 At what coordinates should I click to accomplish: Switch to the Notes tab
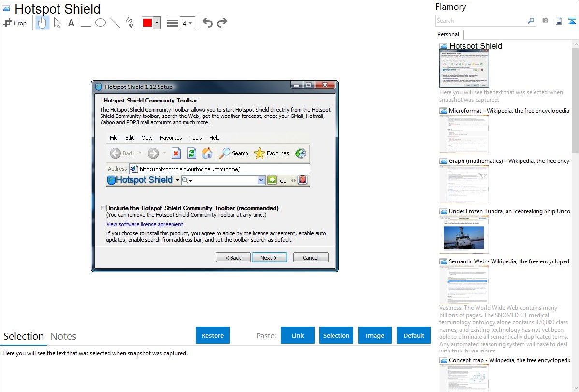point(63,336)
